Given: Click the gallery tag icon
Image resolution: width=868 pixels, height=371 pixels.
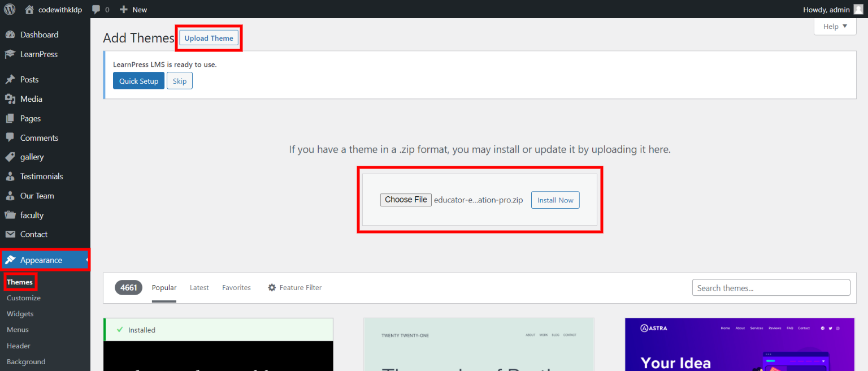Looking at the screenshot, I should tap(10, 157).
